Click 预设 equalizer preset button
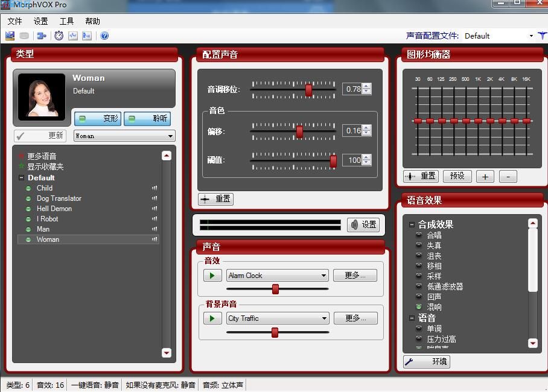548x392 pixels. click(x=457, y=176)
